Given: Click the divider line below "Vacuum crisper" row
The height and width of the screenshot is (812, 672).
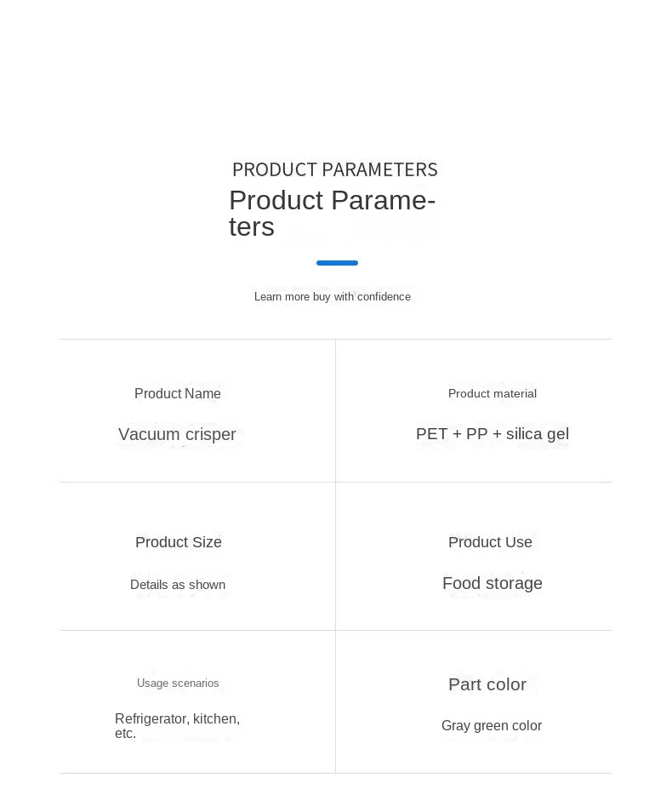Looking at the screenshot, I should 197,482.
